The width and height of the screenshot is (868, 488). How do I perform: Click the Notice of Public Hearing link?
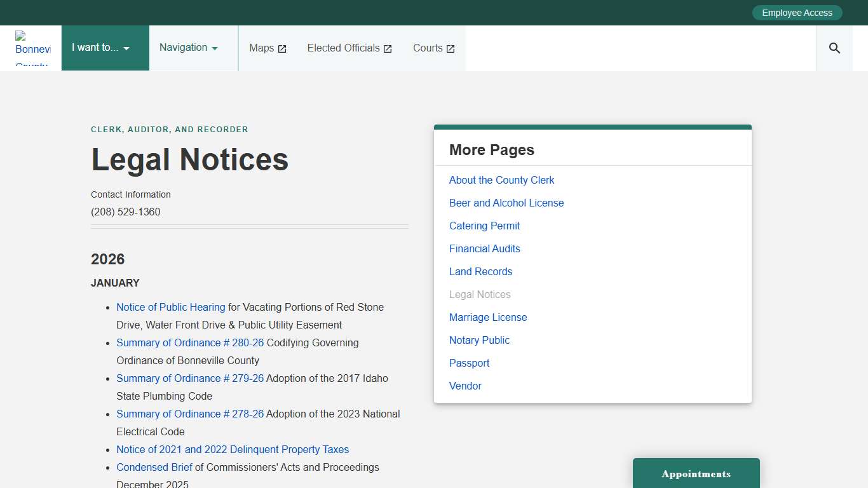coord(170,307)
